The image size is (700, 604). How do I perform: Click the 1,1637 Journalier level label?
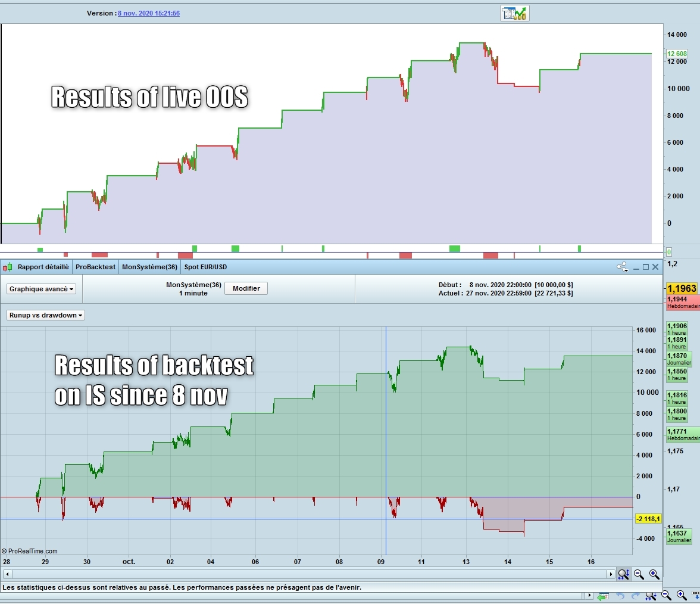click(x=679, y=537)
